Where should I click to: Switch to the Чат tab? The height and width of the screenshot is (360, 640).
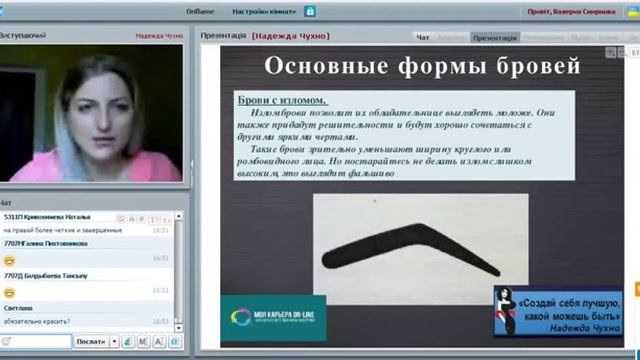(423, 38)
